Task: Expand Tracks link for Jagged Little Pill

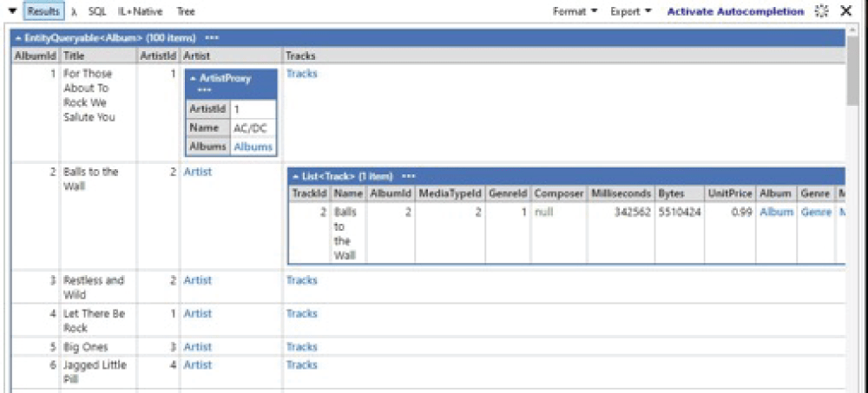Action: tap(302, 364)
